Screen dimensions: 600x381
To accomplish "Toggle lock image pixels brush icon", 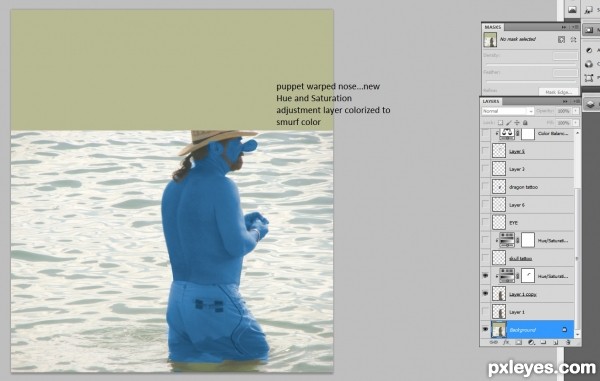I will [509, 123].
